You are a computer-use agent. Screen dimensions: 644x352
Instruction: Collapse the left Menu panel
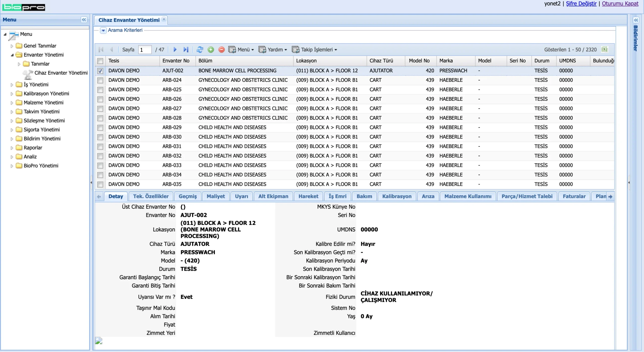click(84, 20)
